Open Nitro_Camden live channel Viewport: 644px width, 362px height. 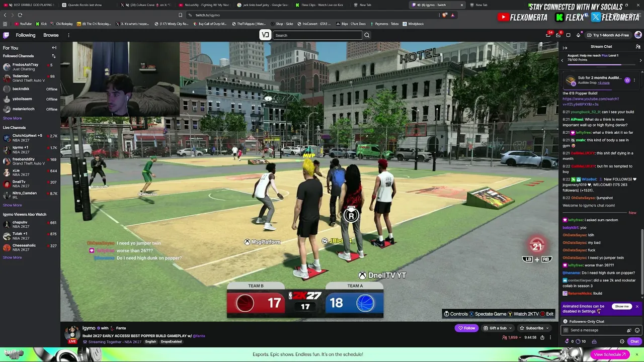(30, 195)
